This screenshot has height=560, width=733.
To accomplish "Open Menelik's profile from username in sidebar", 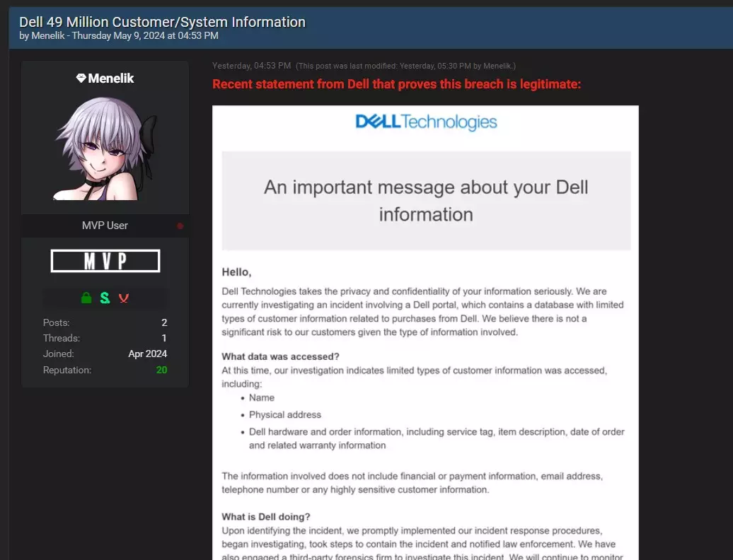I will pos(111,78).
